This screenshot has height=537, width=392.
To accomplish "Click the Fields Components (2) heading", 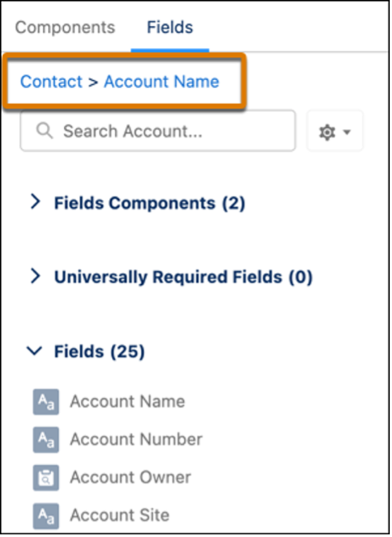I will click(x=150, y=203).
